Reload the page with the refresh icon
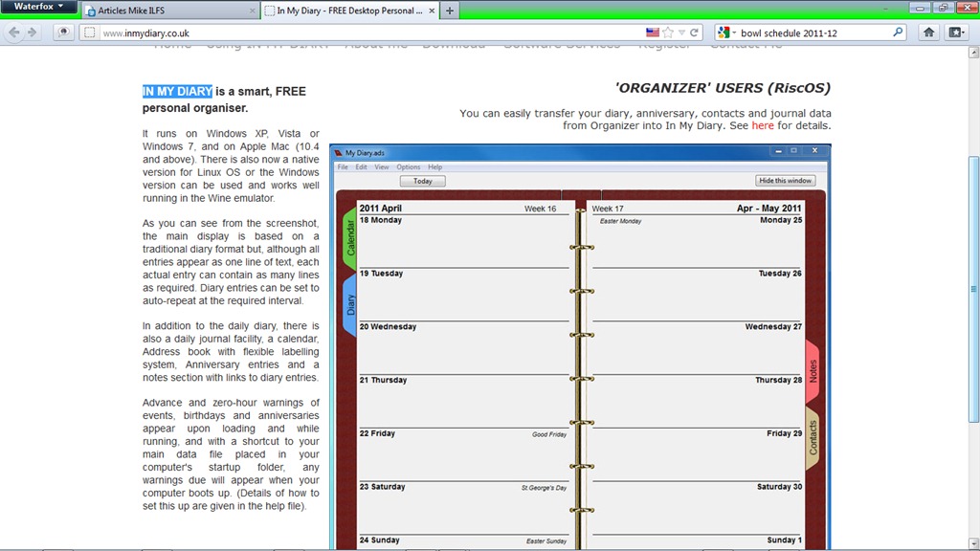 click(x=693, y=31)
